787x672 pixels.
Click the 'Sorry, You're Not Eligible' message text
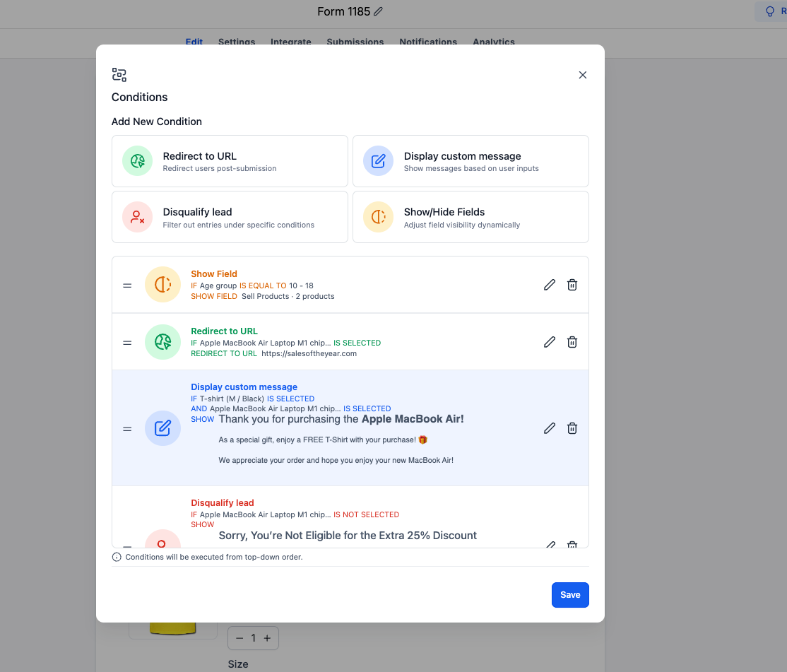348,535
